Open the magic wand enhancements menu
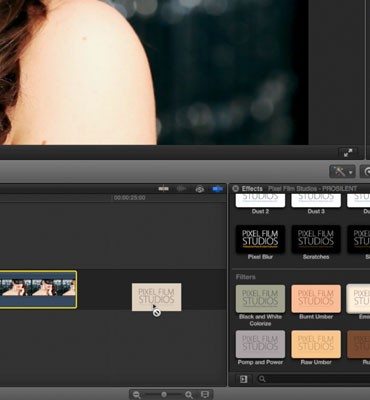This screenshot has height=400, width=370. 342,172
